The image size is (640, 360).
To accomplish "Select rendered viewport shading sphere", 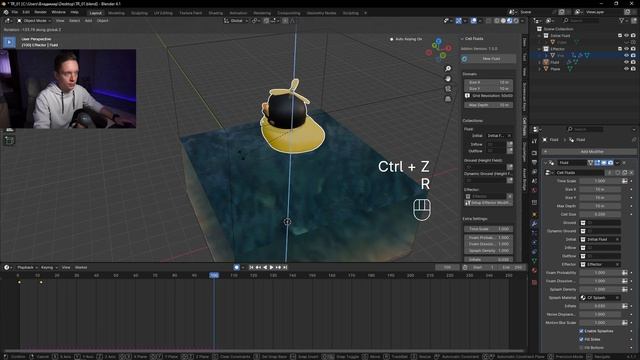I will (x=516, y=20).
